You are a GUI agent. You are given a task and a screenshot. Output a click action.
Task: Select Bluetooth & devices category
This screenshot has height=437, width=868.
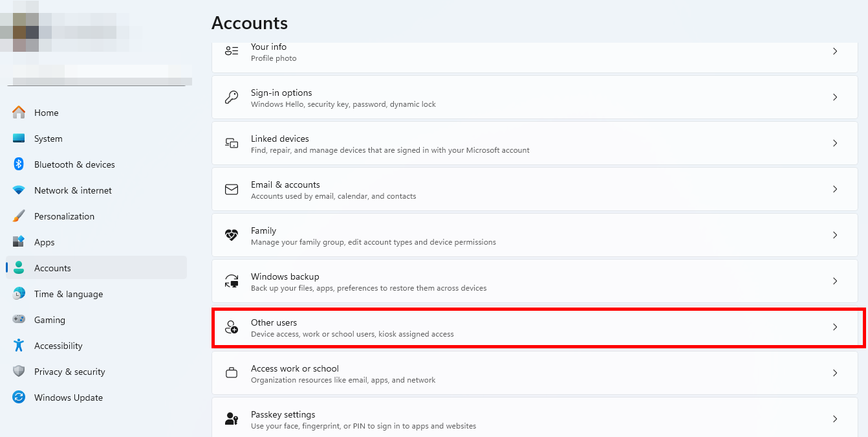coord(74,164)
